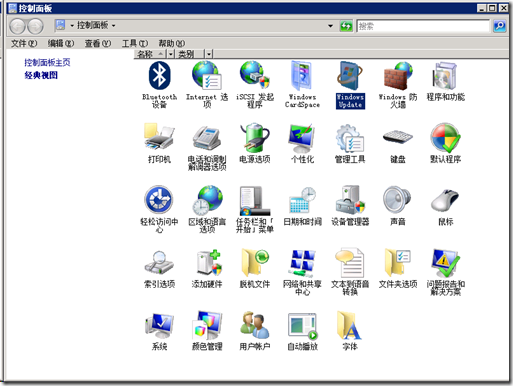Open the 名称 column filter dropdown

(x=171, y=54)
